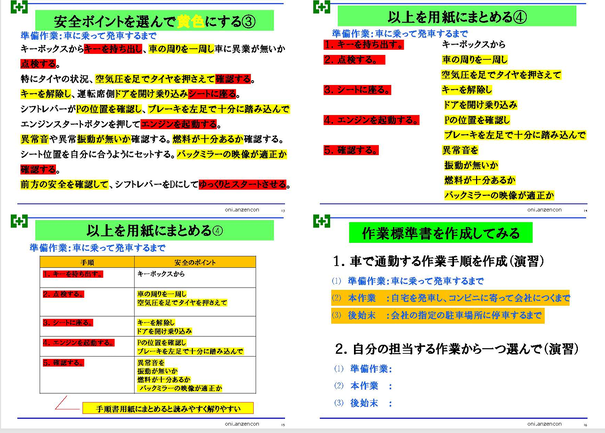Click the callout 手順書用紙にまとめると読みやすく解りやすい
The image size is (605, 433).
tap(168, 408)
